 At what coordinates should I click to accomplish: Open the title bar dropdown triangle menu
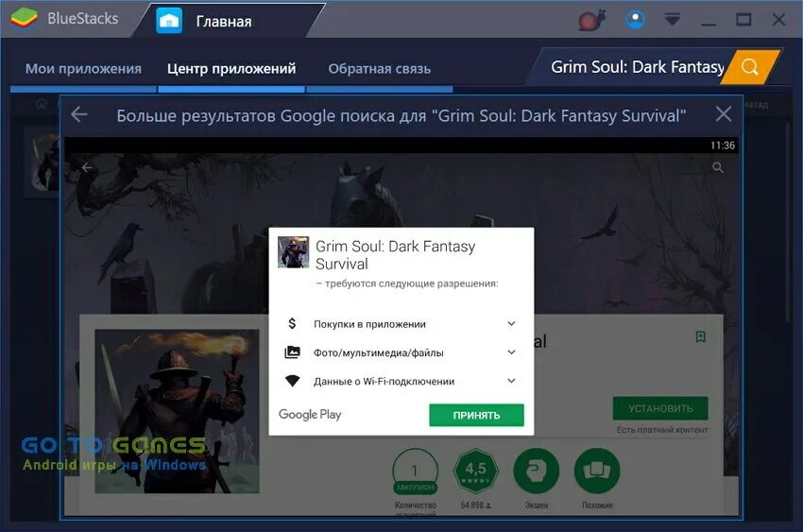tap(672, 20)
